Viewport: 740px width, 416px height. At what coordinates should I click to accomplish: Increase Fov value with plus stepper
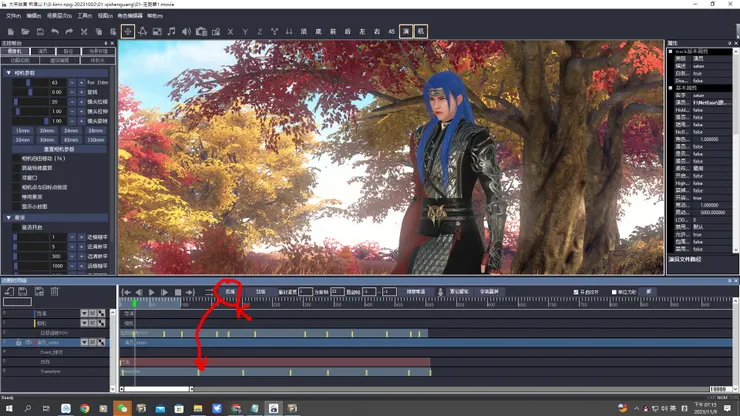(81, 82)
